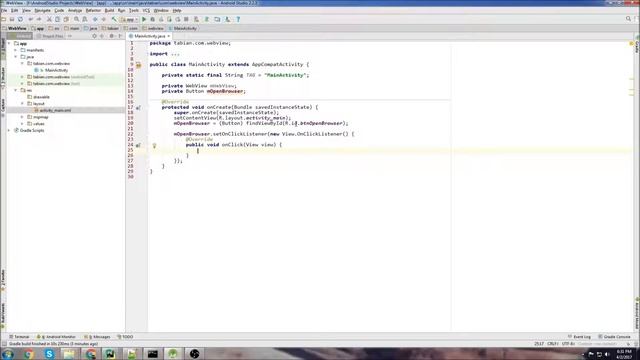
Task: Expand the manifests folder
Action: [x=16, y=50]
